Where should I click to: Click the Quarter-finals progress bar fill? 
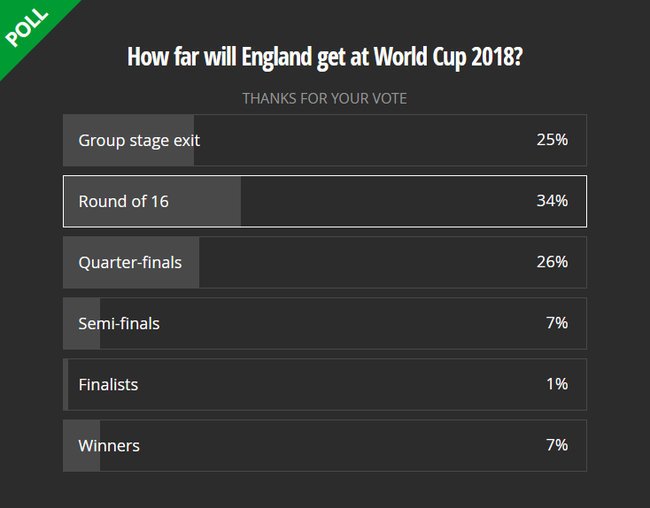click(x=131, y=262)
